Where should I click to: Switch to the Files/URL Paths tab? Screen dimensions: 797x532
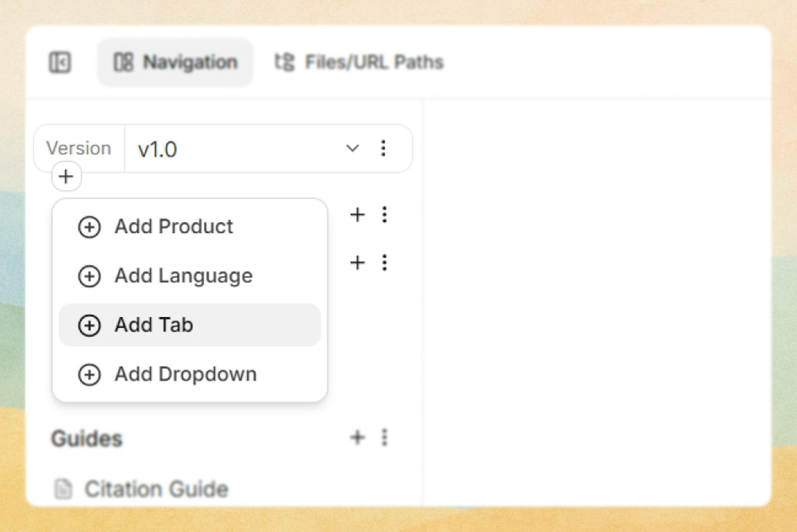[x=374, y=62]
